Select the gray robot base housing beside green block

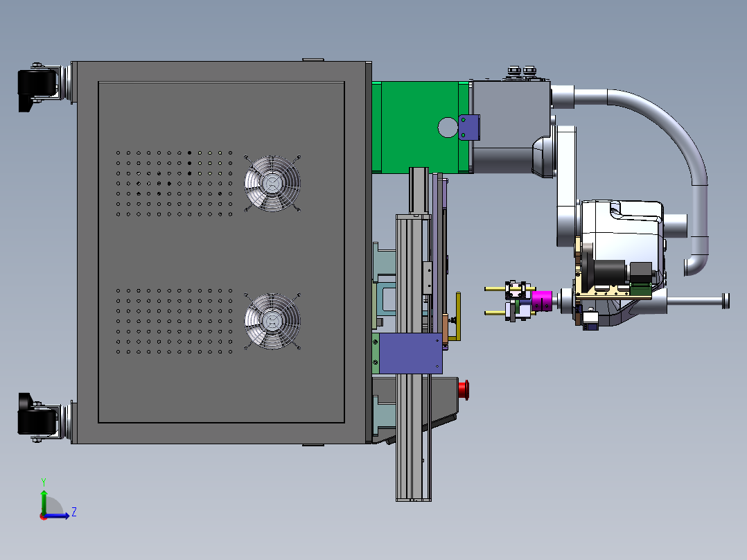[512, 126]
